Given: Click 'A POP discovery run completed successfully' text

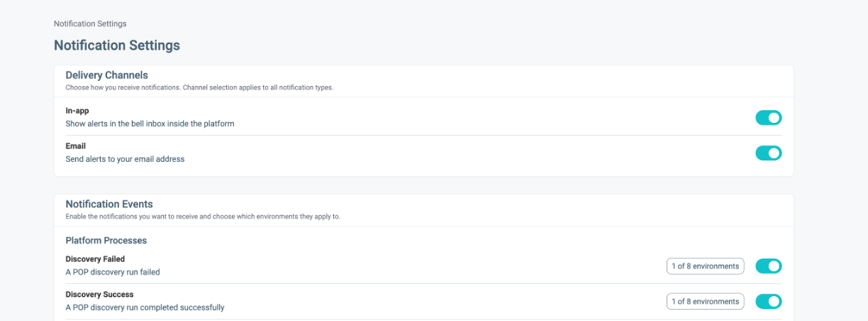Looking at the screenshot, I should 145,308.
